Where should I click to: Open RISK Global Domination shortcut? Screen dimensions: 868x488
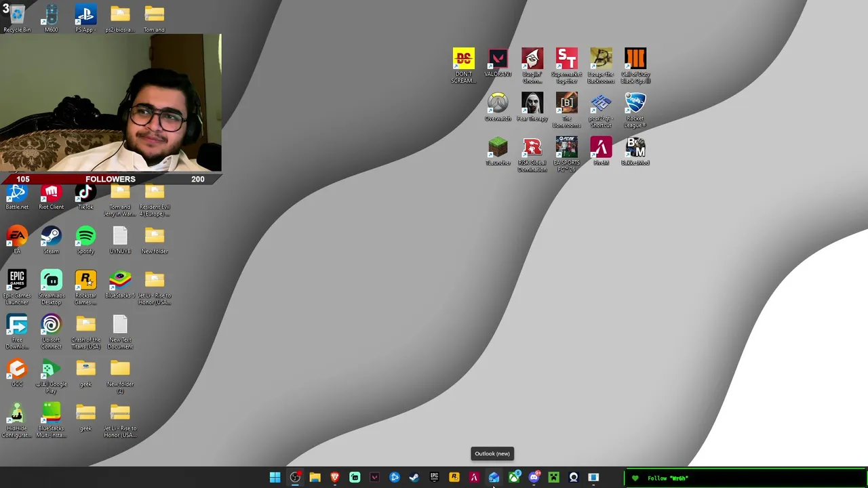(x=532, y=154)
